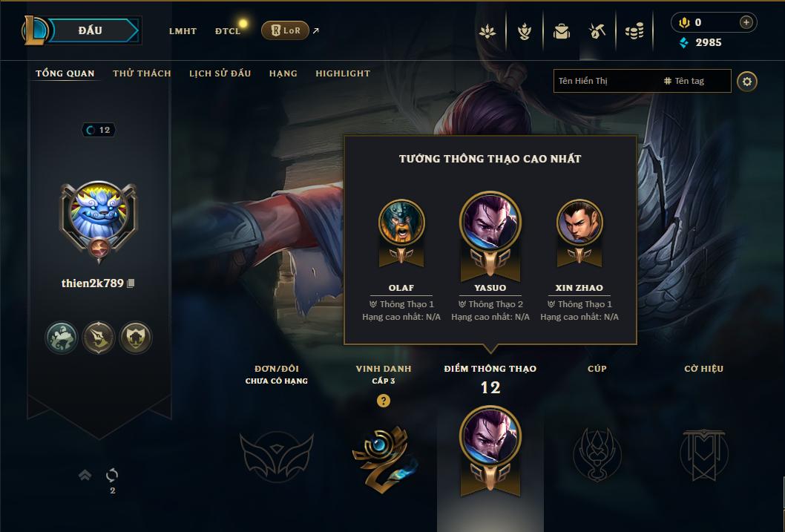Open the Crafting hammer icon
785x532 pixels.
coord(597,32)
